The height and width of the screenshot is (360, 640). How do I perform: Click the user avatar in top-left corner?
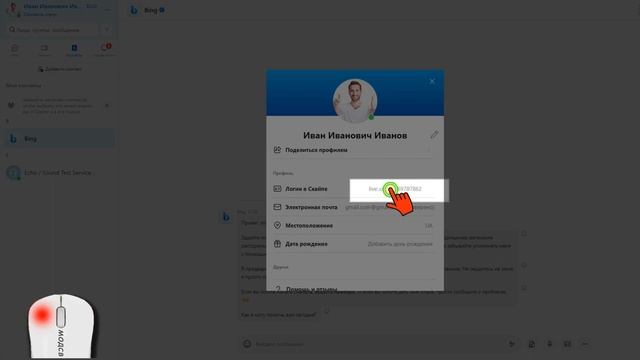coord(13,9)
